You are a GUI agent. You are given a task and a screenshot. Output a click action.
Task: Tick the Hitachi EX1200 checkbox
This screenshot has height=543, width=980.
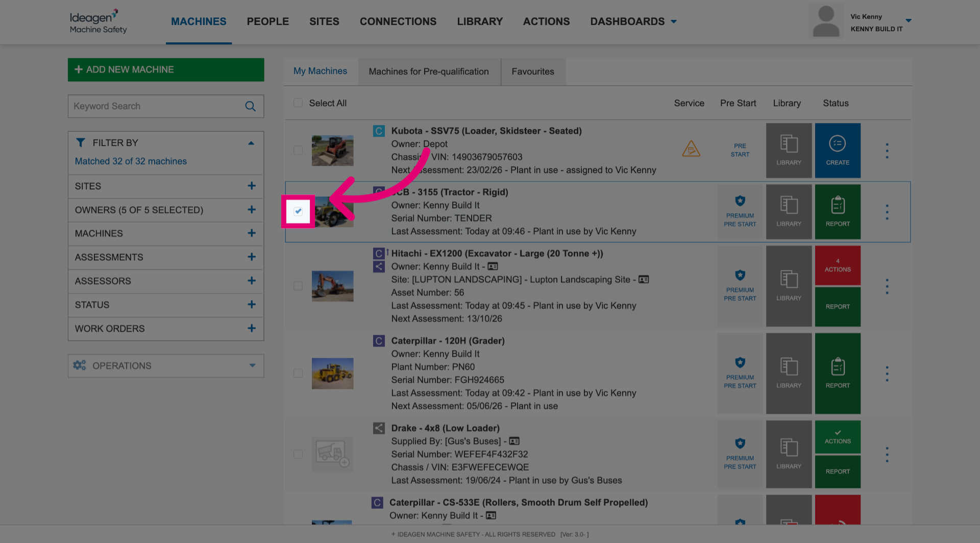click(298, 286)
